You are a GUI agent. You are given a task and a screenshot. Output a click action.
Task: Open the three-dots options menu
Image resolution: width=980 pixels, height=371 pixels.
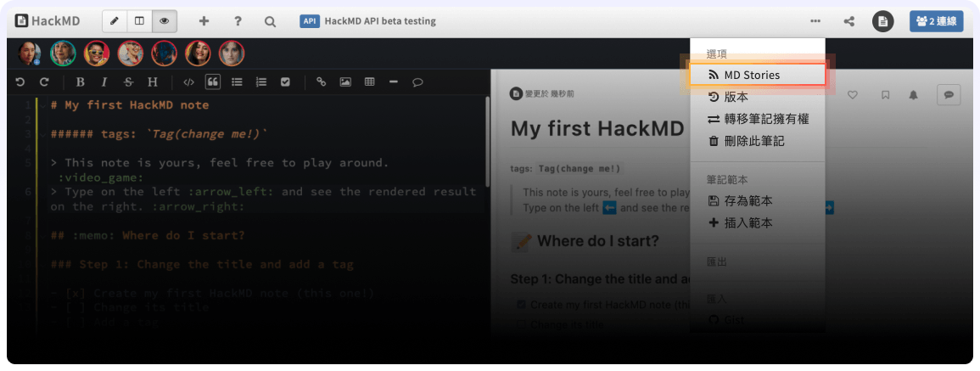pos(815,20)
